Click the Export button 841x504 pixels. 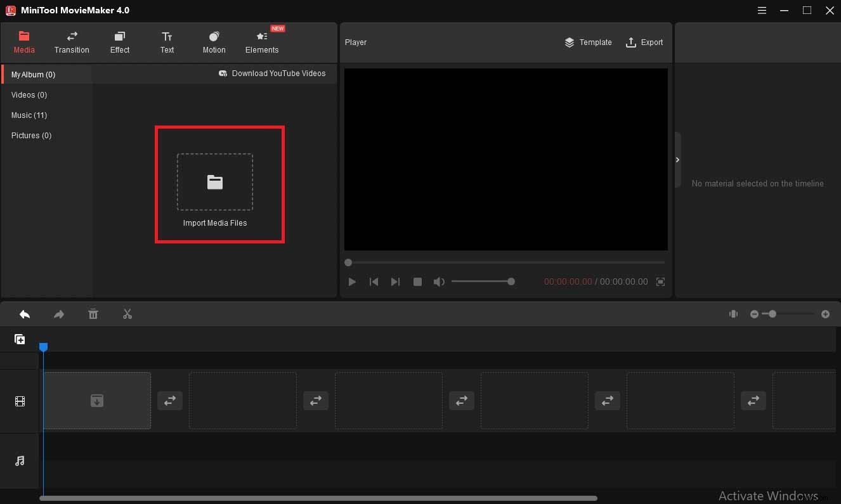[x=644, y=42]
